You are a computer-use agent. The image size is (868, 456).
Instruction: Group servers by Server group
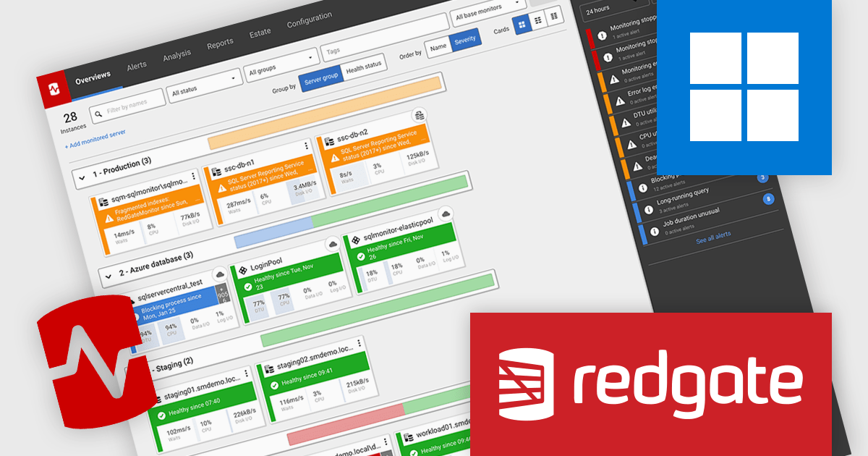[321, 79]
